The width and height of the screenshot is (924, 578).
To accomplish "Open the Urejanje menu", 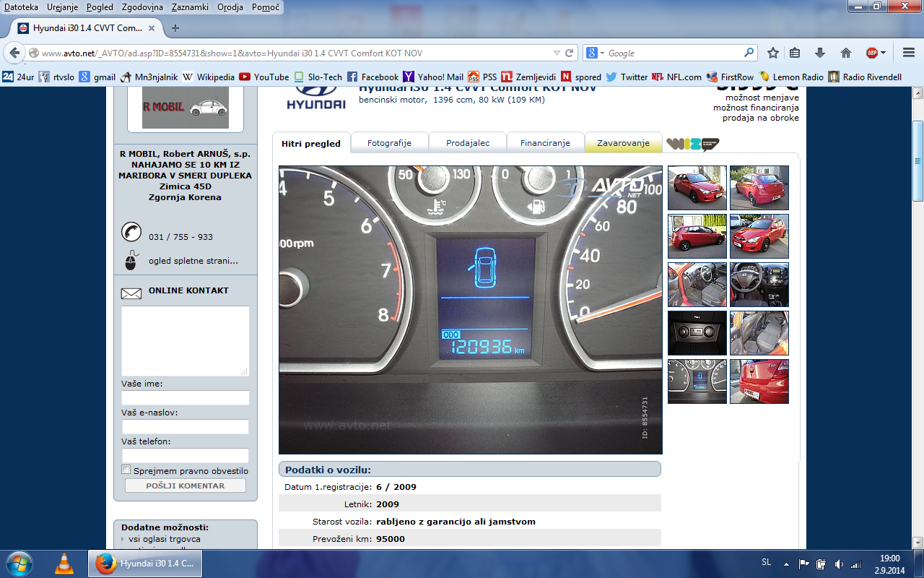I will click(x=62, y=7).
